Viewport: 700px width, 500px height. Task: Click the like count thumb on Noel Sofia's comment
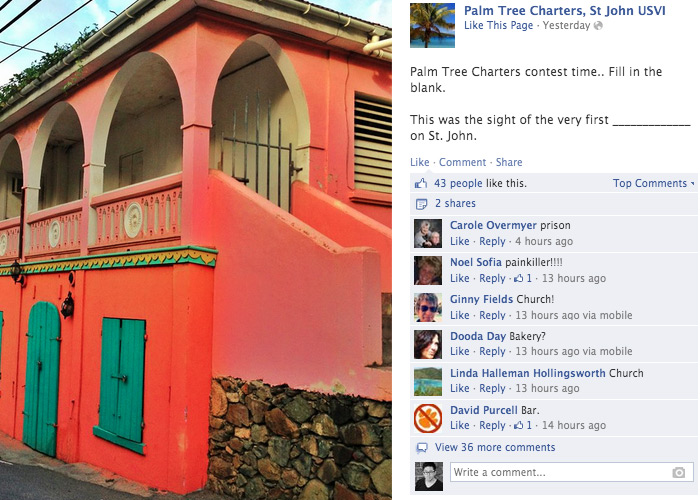pos(518,278)
